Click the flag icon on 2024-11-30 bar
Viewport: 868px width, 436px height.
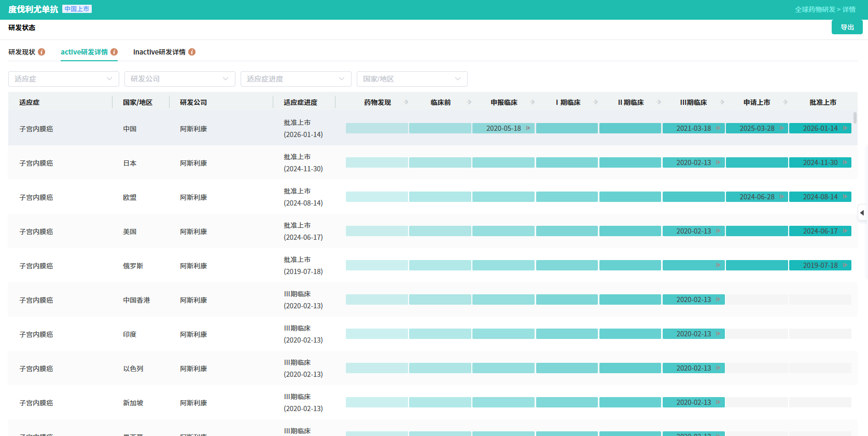pos(845,162)
